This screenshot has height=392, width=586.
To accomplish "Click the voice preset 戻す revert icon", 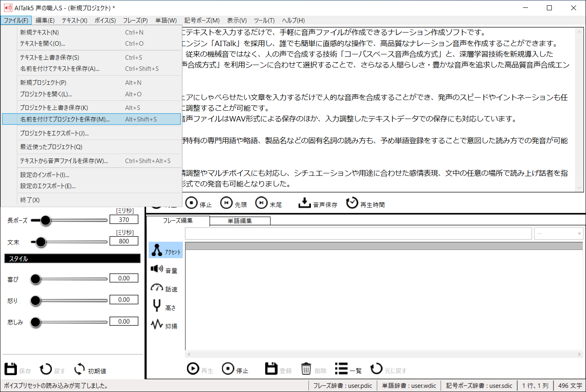I will 46,369.
